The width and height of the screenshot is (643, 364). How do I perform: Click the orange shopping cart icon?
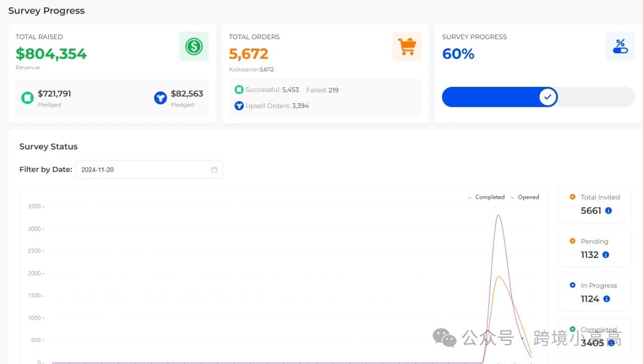(x=407, y=47)
